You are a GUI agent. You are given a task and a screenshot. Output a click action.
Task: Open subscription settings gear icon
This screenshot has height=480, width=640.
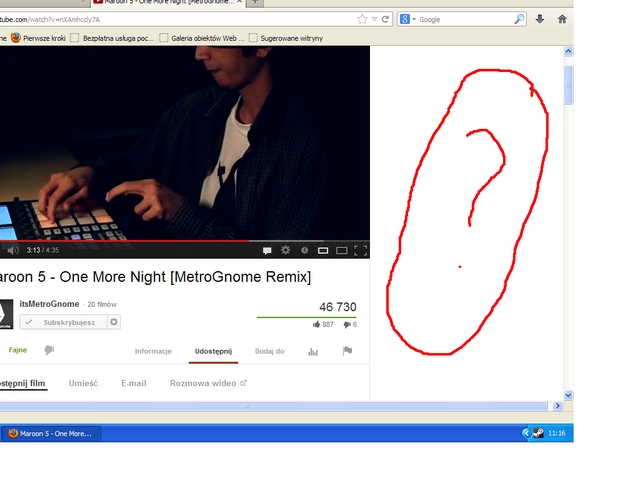click(x=114, y=322)
